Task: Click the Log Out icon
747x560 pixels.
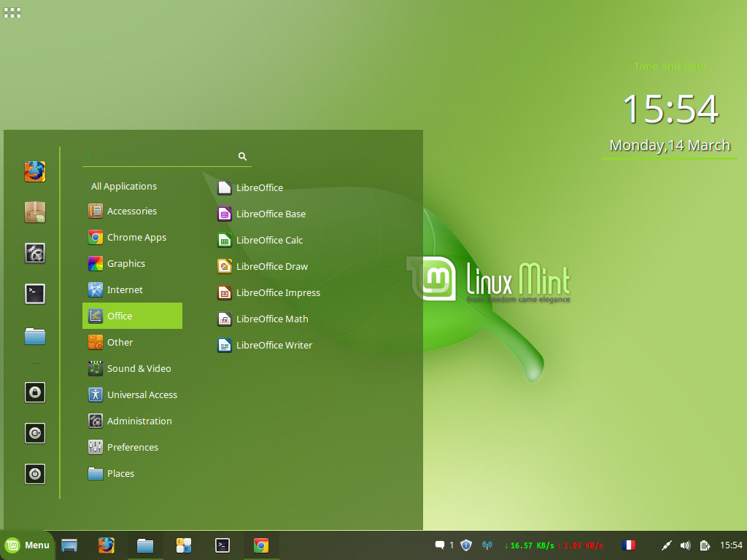Action: 35,433
